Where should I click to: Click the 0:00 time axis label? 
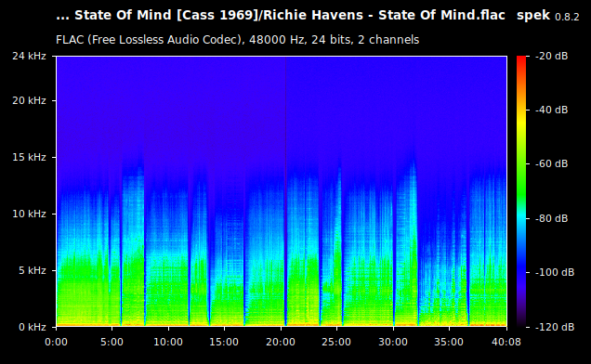(x=56, y=342)
